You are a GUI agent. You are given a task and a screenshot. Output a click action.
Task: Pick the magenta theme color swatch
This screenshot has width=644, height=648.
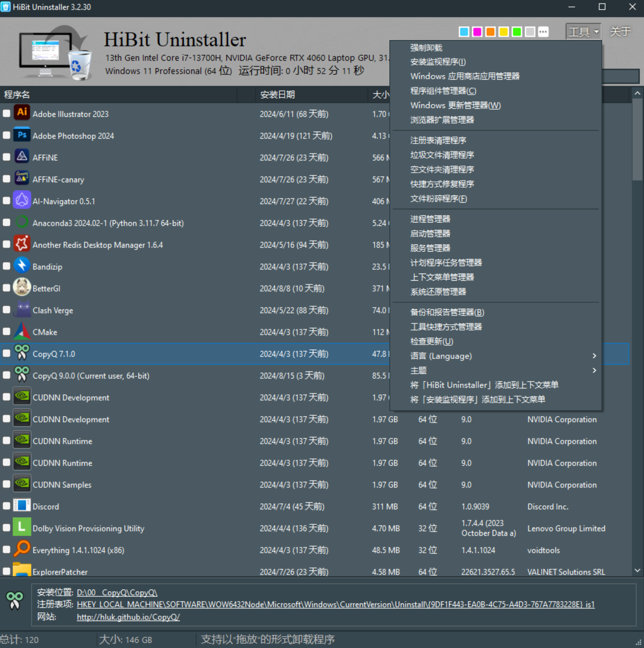(x=477, y=32)
